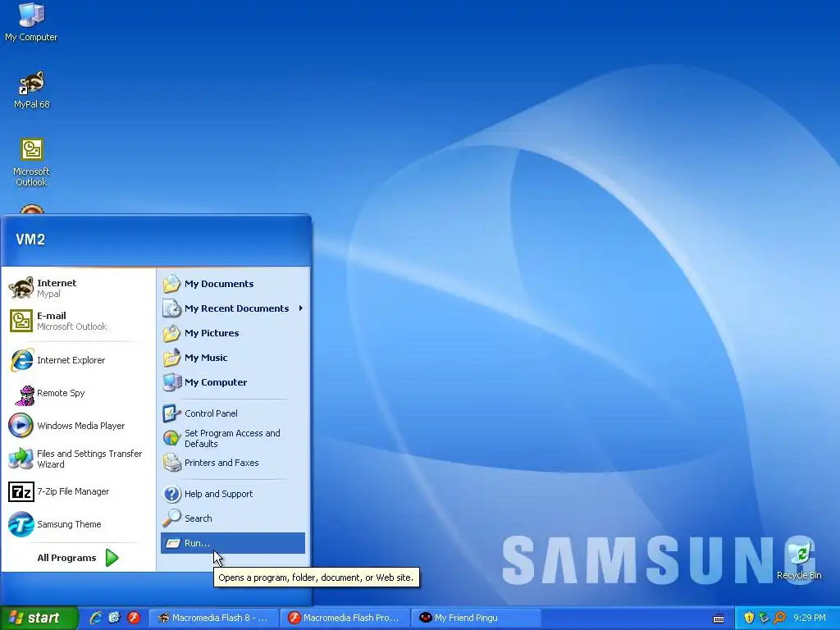This screenshot has height=630, width=840.
Task: Switch to Macromedia Flash 8 taskbar window
Action: (213, 619)
